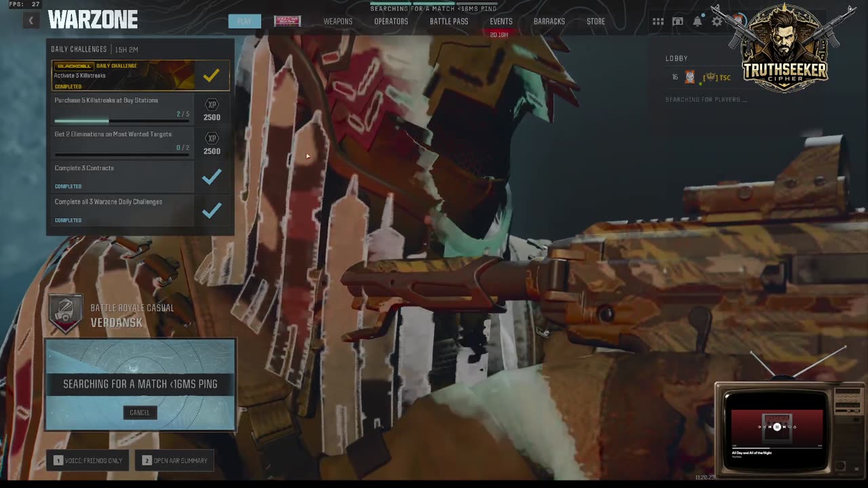This screenshot has width=868, height=488.
Task: Open the grid menu icon in the top bar
Action: pyautogui.click(x=658, y=22)
